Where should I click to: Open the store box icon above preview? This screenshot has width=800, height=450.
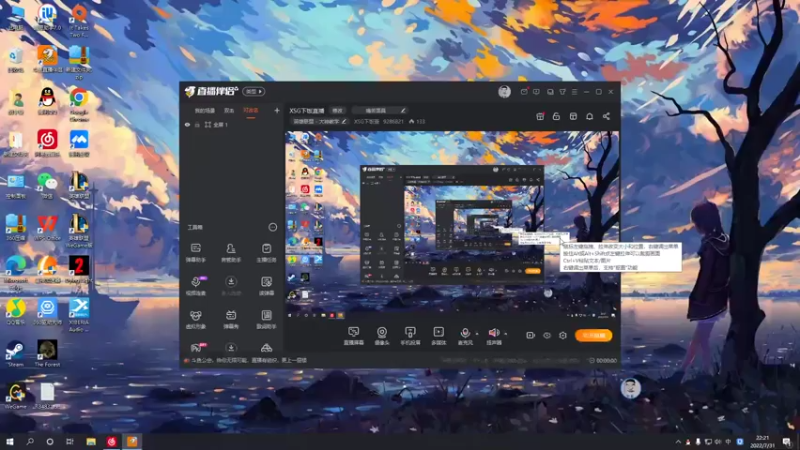click(573, 116)
